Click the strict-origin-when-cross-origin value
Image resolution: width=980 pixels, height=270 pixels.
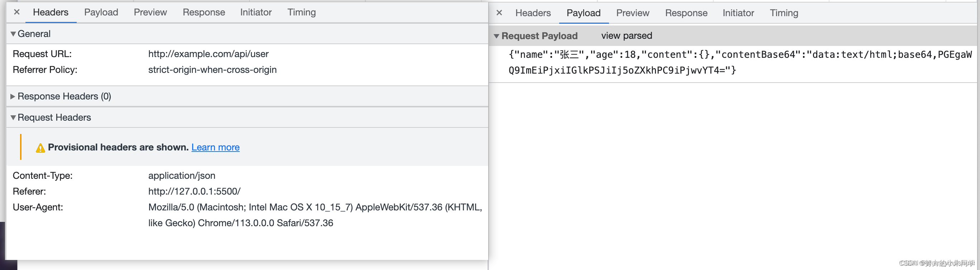(212, 70)
